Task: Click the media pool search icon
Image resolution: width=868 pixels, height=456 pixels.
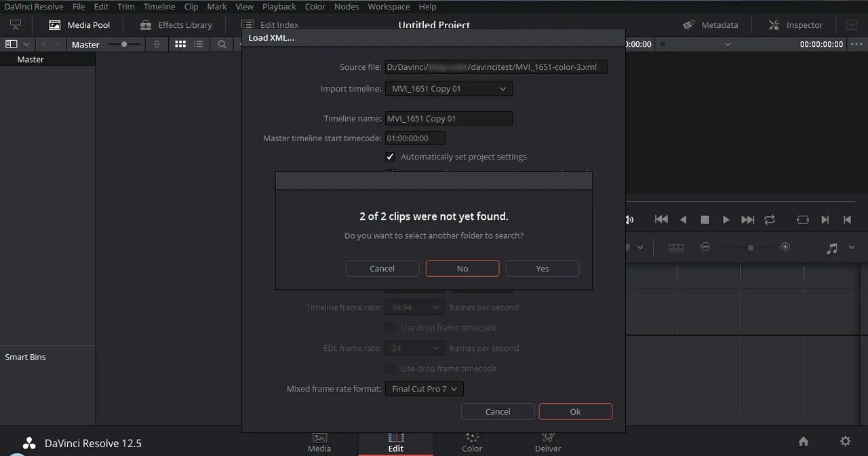Action: pyautogui.click(x=222, y=44)
